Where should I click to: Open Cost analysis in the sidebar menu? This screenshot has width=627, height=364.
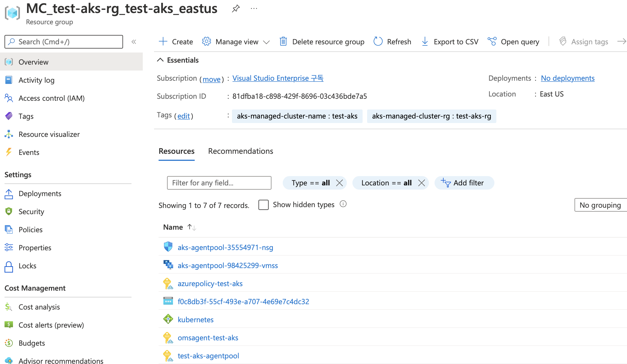point(39,307)
